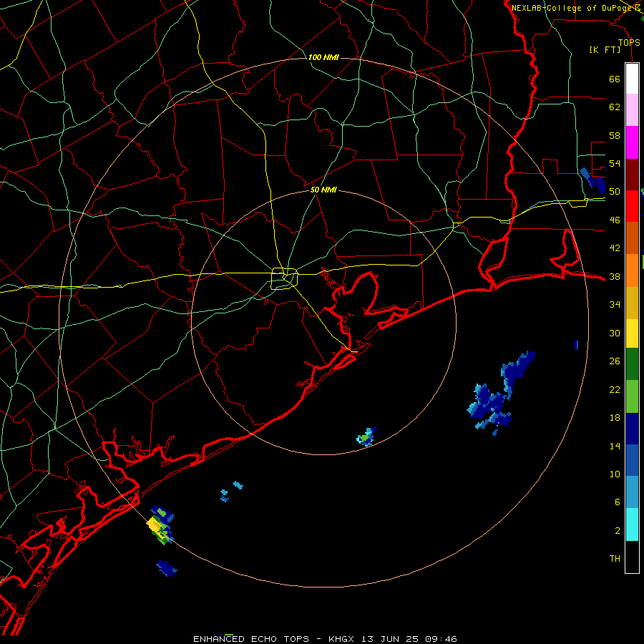Click the 26 value on the legend
Viewport: 644px width, 644px height.
coord(615,361)
